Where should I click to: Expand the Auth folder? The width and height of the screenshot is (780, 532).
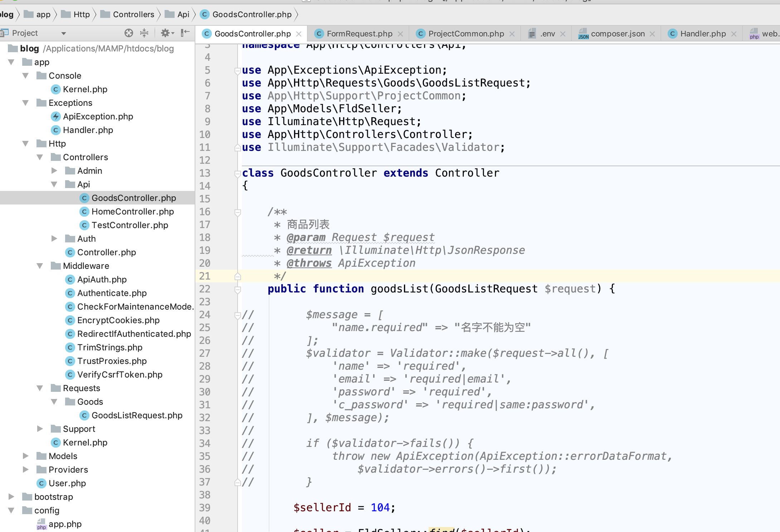54,239
